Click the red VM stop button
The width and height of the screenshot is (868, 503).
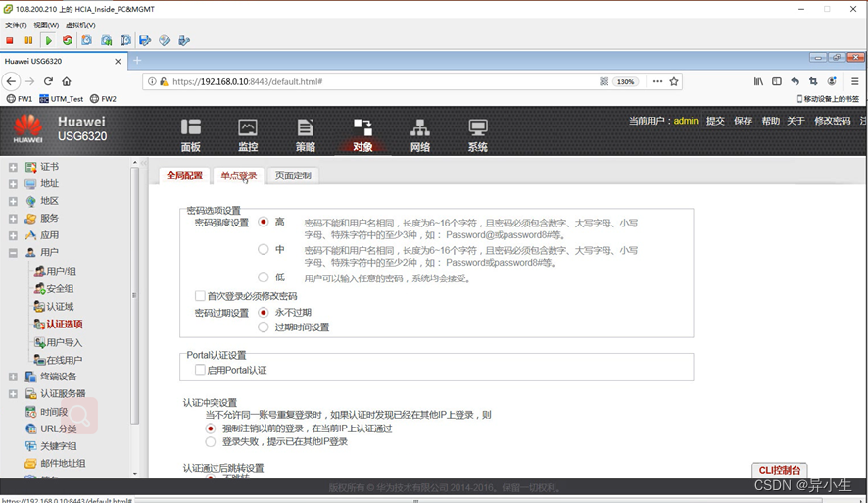pyautogui.click(x=10, y=41)
